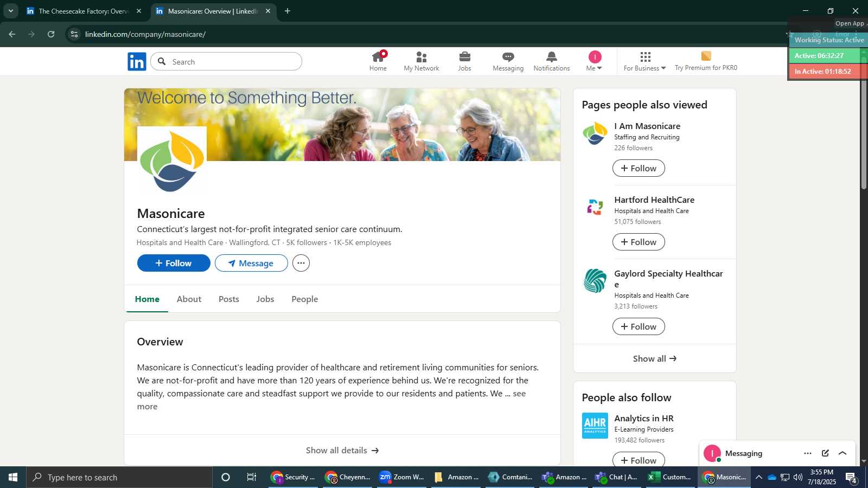Follow Gaylord Specialty Healthcare
Viewport: 868px width, 488px height.
[639, 326]
